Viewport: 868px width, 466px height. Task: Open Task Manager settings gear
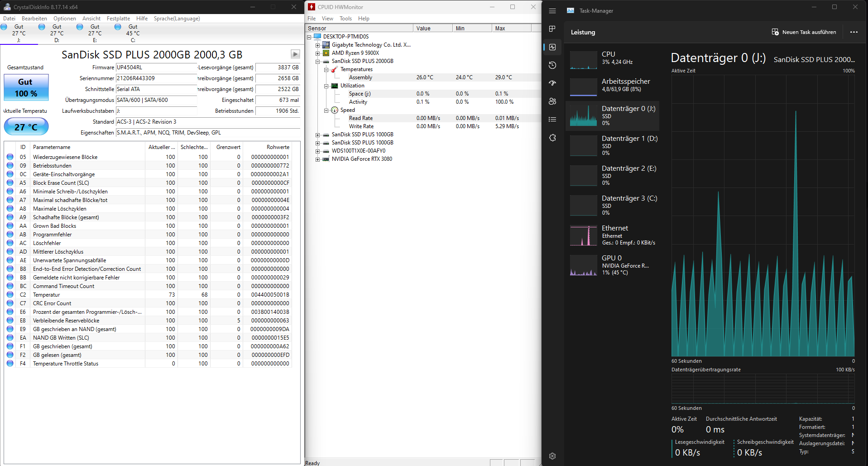(552, 456)
